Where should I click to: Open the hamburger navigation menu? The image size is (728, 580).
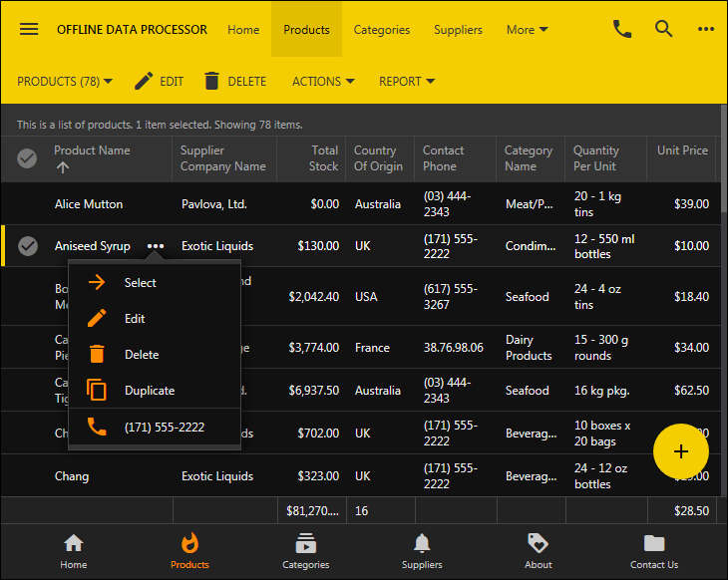[x=29, y=29]
